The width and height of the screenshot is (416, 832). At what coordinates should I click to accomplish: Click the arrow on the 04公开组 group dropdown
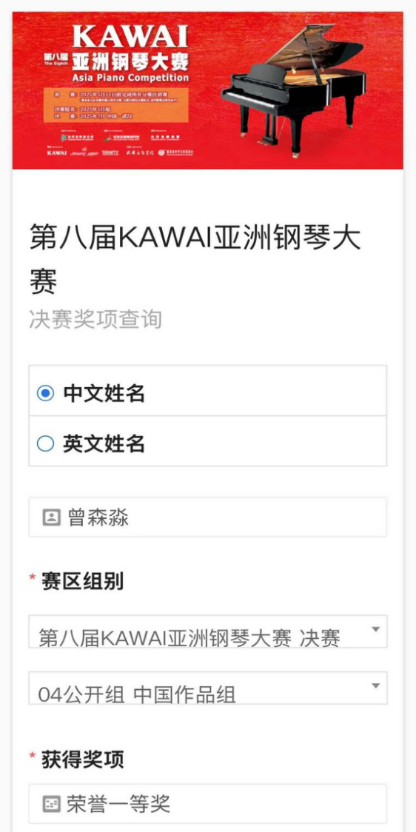(376, 686)
